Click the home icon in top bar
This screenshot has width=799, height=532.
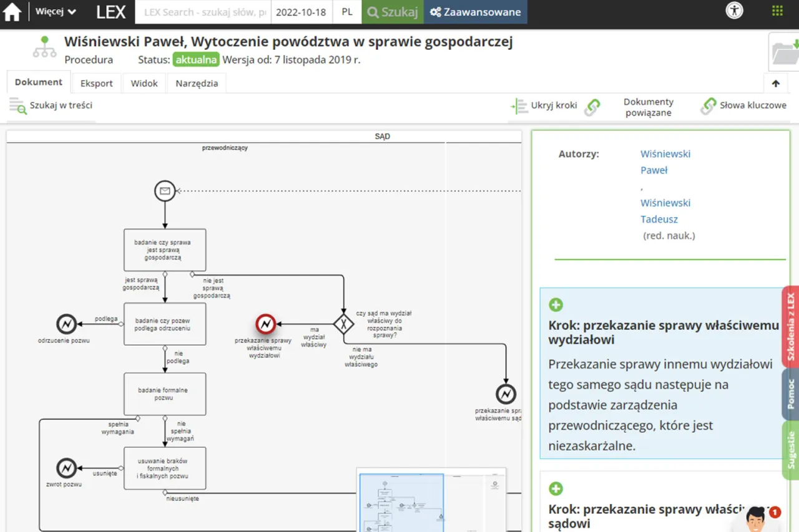point(12,11)
